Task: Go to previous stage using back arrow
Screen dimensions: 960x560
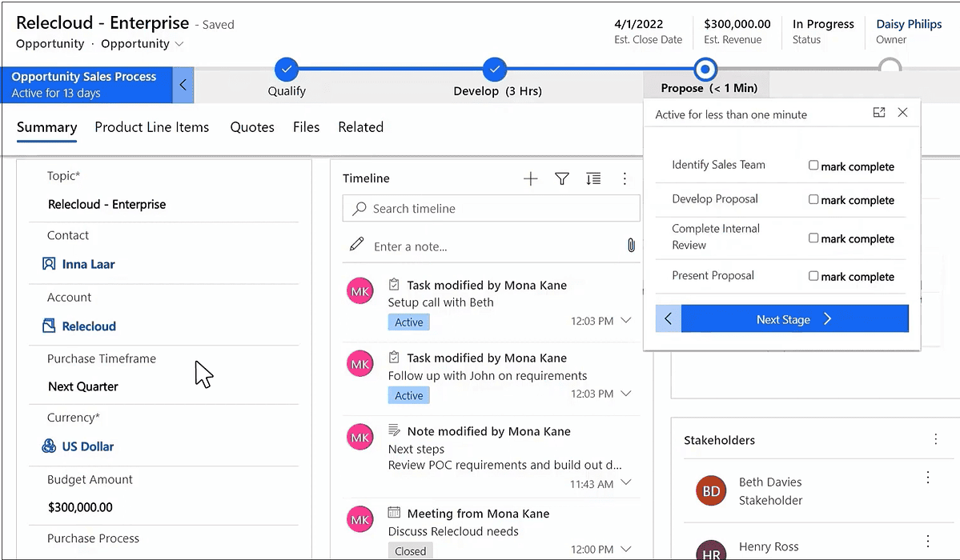Action: 668,319
